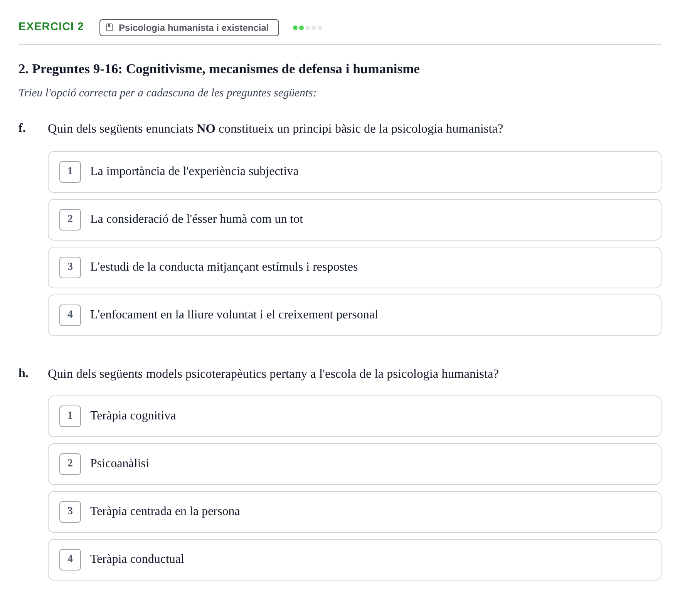The width and height of the screenshot is (680, 616).
Task: Choose 'La consideració de l'ésser humà' option
Action: (354, 220)
